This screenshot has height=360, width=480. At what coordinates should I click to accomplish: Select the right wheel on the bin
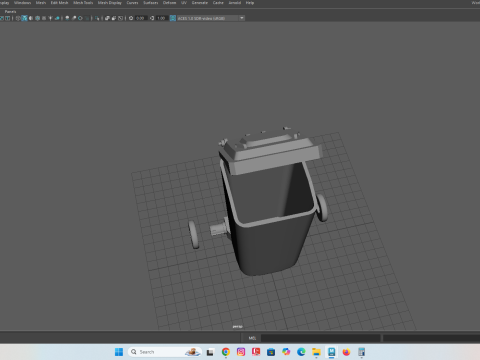pyautogui.click(x=322, y=207)
